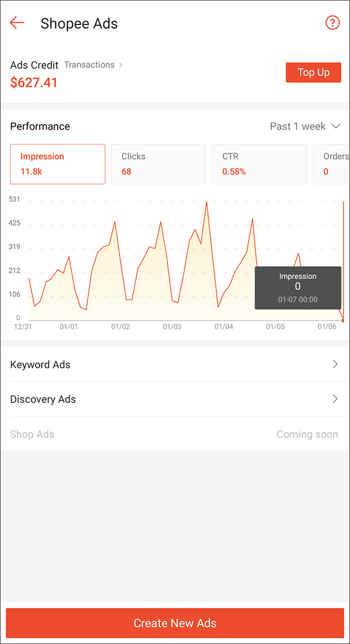Screen dimensions: 350x644
Task: Open the Past 1 week period selector
Action: pos(305,126)
